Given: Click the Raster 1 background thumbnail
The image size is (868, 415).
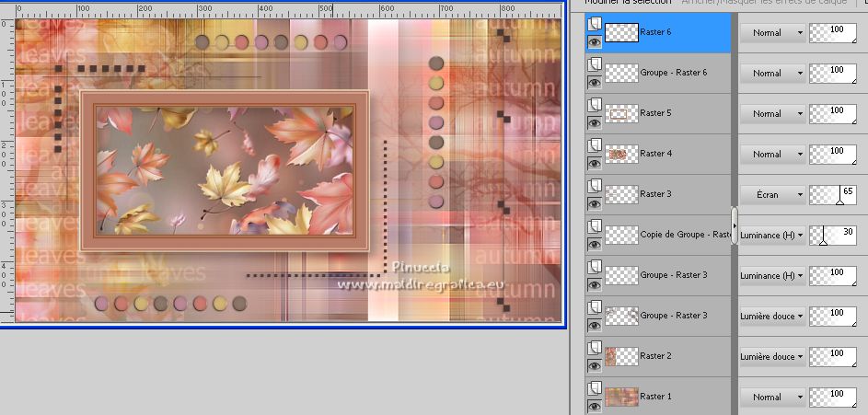Looking at the screenshot, I should (x=621, y=397).
